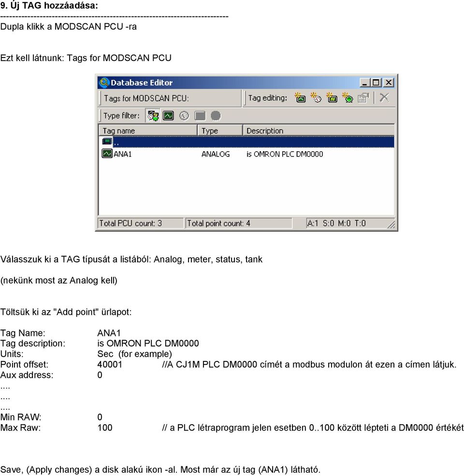Click the 'Tags for MODSCAN PCU:' toolbar label
The width and height of the screenshot is (464, 476).
(x=146, y=99)
